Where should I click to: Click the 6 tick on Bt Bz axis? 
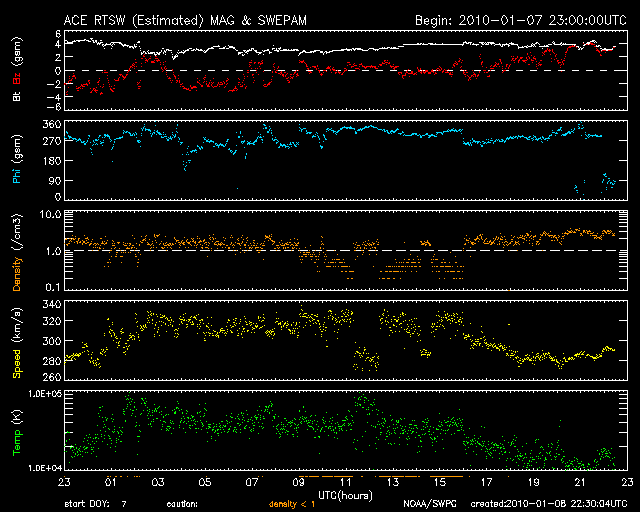point(58,34)
